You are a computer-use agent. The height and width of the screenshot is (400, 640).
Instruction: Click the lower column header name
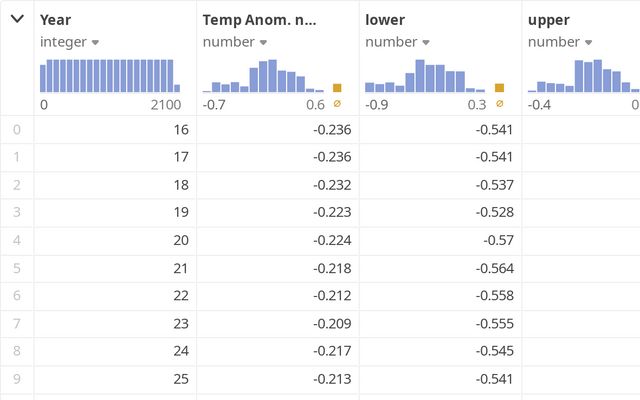pyautogui.click(x=385, y=19)
